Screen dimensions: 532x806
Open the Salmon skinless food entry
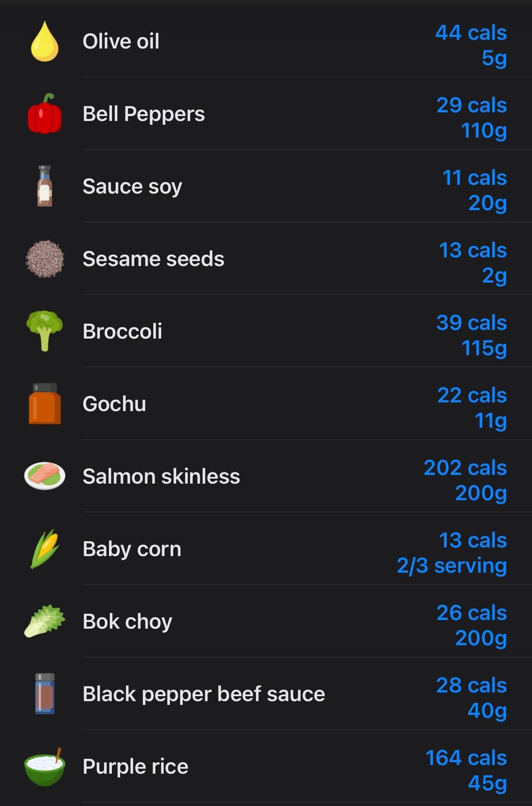tap(266, 476)
